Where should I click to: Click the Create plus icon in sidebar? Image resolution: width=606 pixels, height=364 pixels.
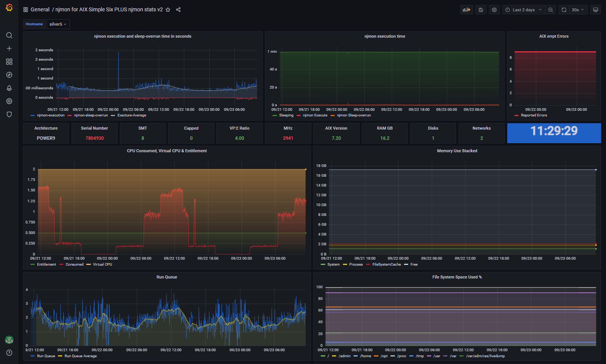9,49
